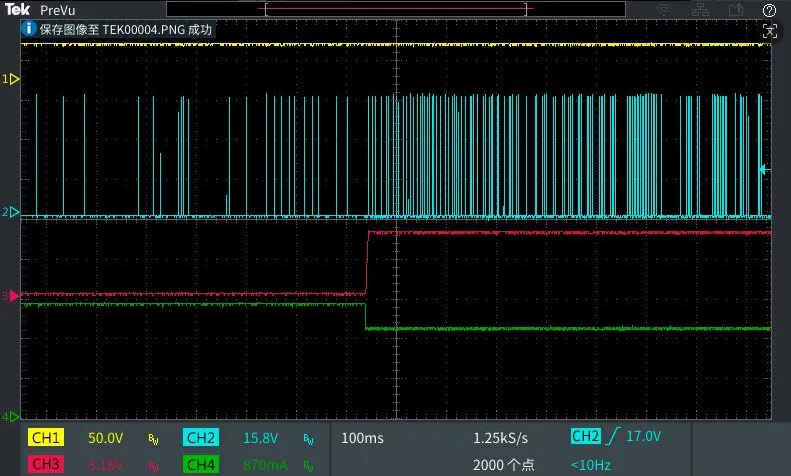Click the Wi-Fi status icon
This screenshot has width=791, height=476.
(x=663, y=10)
